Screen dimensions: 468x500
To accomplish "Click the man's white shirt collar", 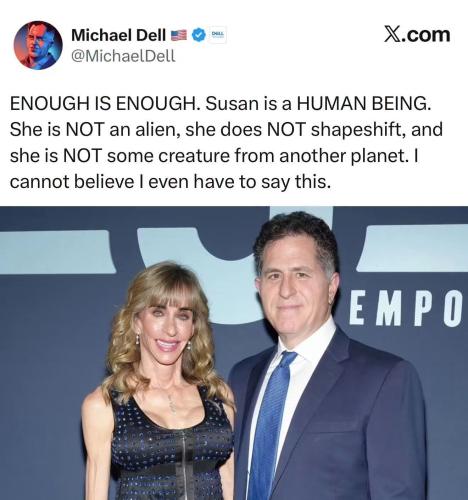I will pyautogui.click(x=308, y=335).
